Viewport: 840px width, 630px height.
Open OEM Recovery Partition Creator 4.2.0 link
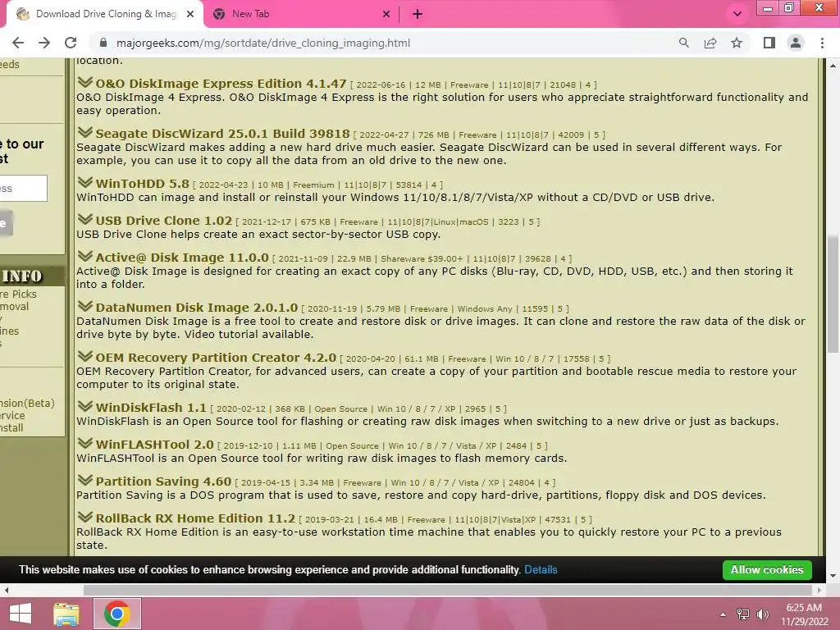(x=216, y=358)
